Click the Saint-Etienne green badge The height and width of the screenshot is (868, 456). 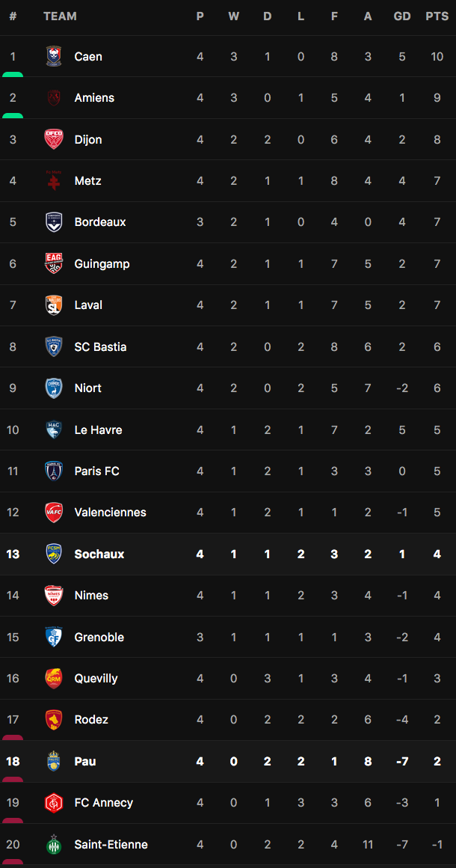pos(54,844)
